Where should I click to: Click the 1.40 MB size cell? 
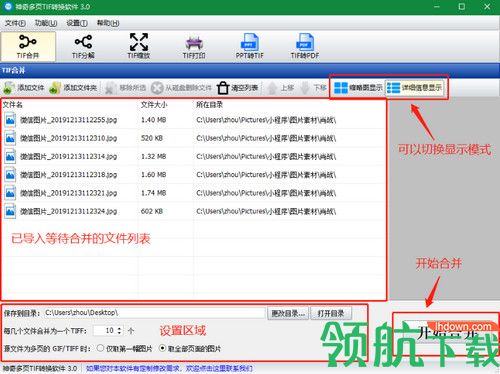(x=153, y=120)
